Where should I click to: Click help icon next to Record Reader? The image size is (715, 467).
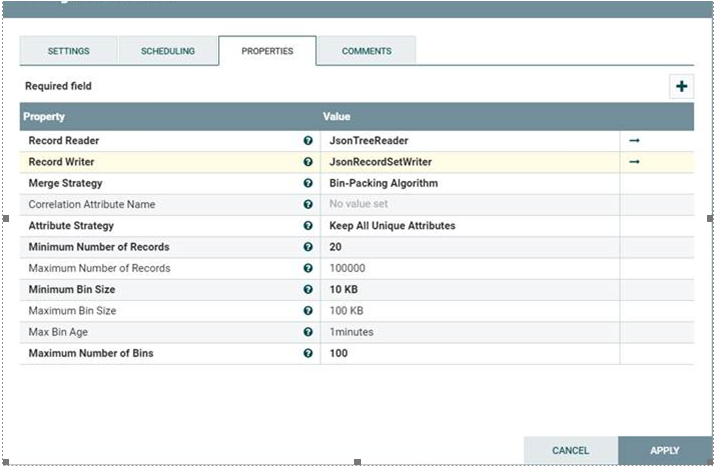(308, 141)
